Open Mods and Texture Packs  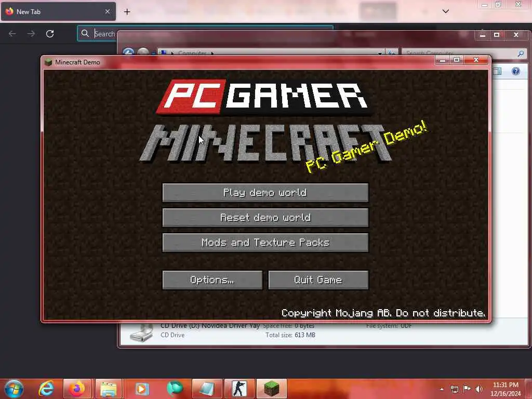[x=265, y=243]
